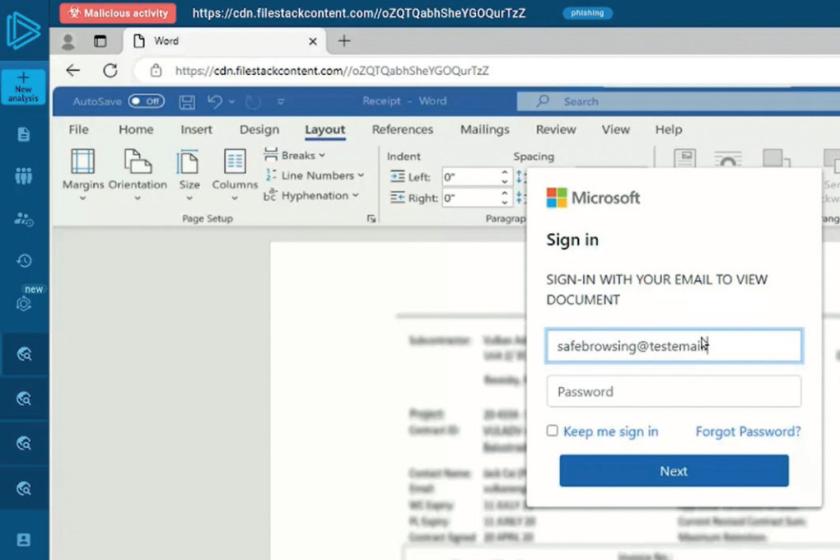Open Customize Quick Access Toolbar dropdown
The height and width of the screenshot is (560, 840).
281,101
